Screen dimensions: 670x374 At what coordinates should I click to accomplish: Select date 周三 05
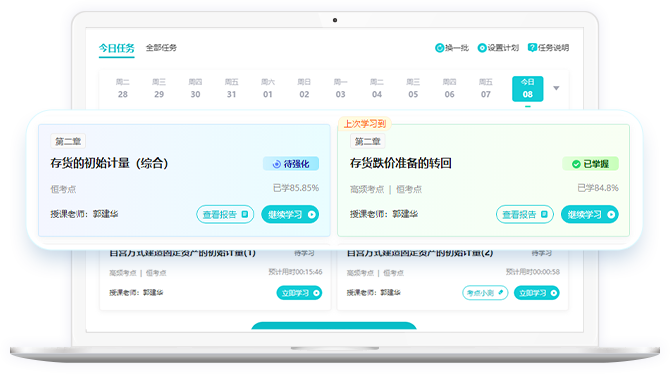click(413, 88)
